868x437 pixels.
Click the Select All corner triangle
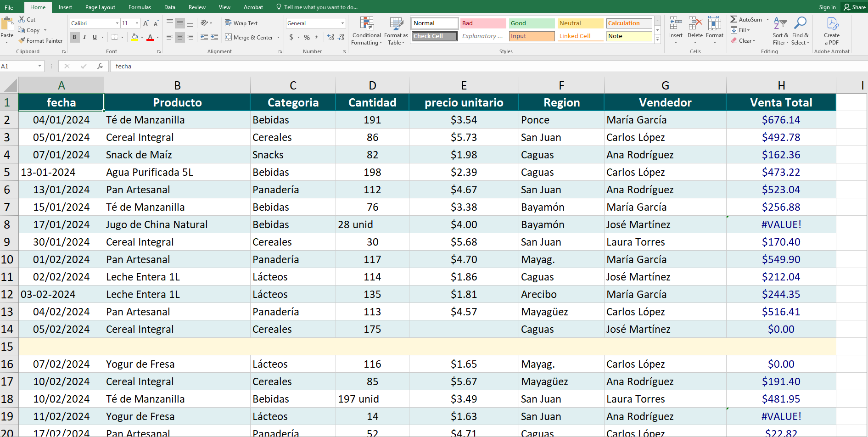(9, 85)
